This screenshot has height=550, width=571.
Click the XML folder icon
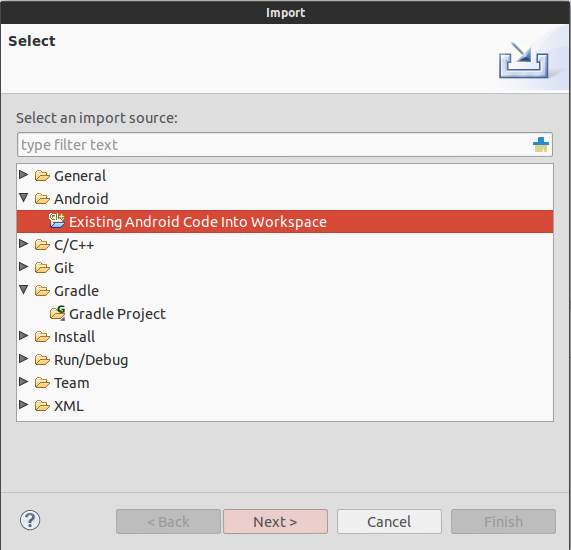[x=42, y=405]
